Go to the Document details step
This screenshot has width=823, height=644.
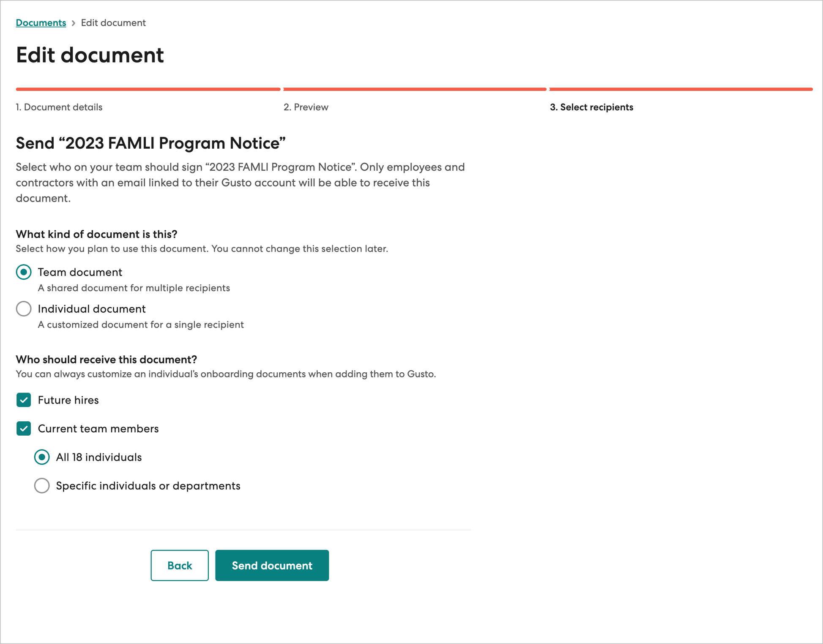coord(59,107)
